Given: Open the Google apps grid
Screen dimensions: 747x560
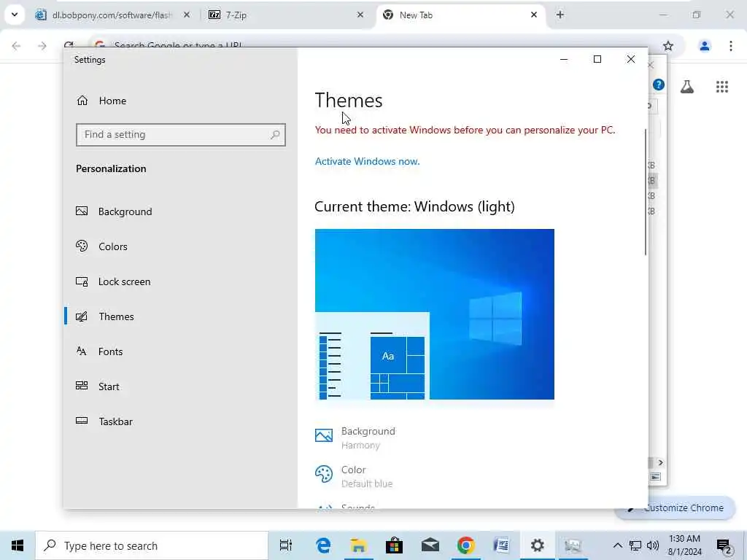Looking at the screenshot, I should (x=721, y=86).
